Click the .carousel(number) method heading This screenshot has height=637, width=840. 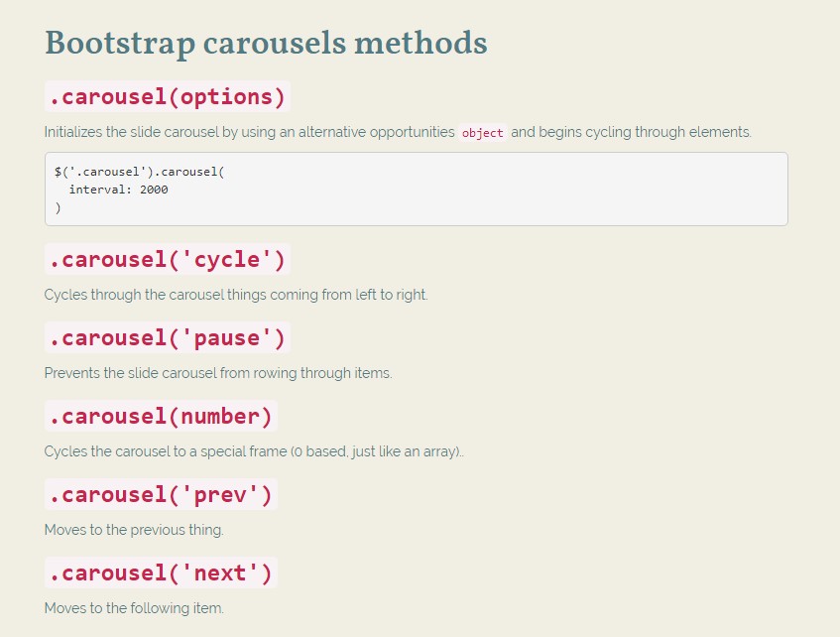tap(160, 416)
